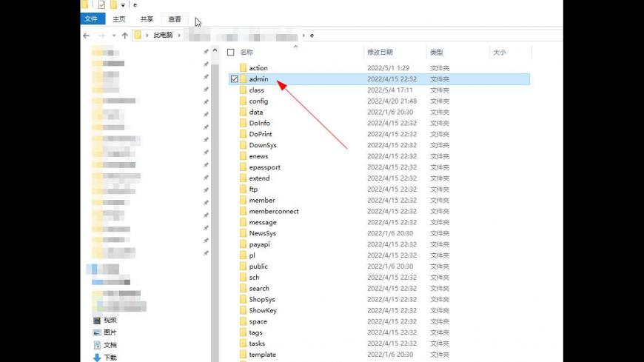
Task: Expand the chevron after 此电脑 in address bar
Action: click(178, 35)
